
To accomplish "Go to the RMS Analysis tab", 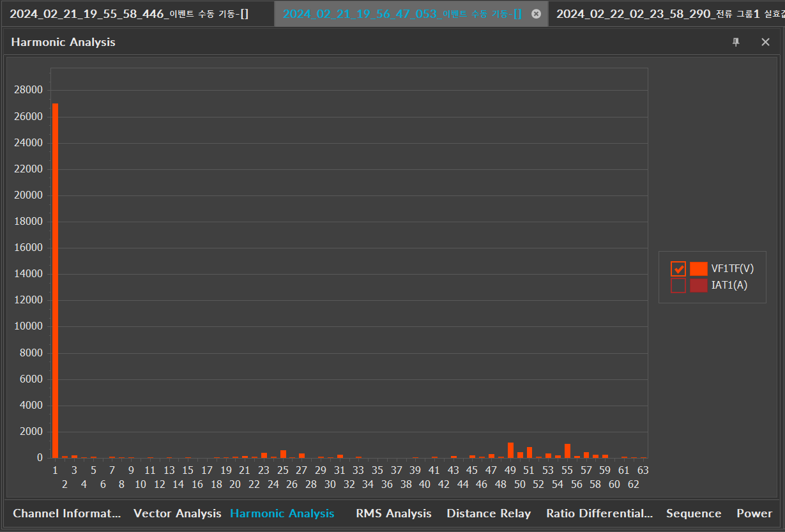I will tap(393, 513).
